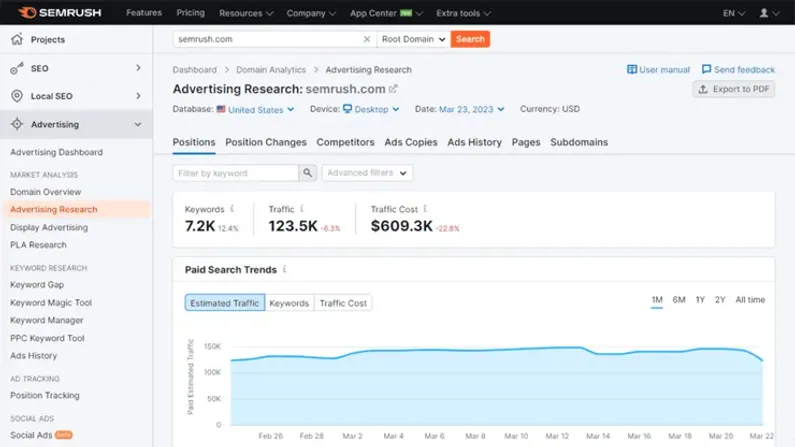Switch to the Pages tab
795x447 pixels.
pos(526,142)
